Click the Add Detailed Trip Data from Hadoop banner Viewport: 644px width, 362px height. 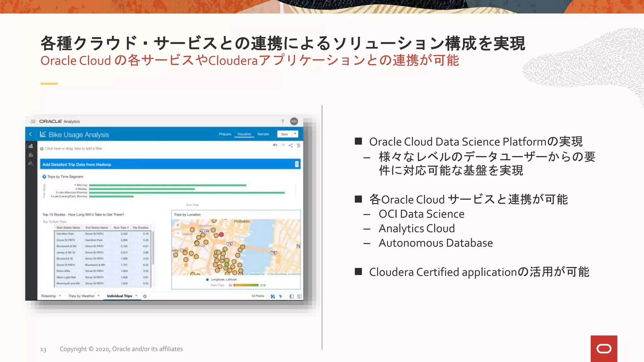coord(170,164)
